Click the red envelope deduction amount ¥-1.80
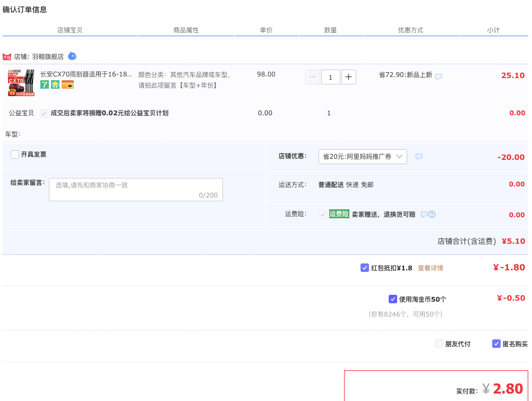532x401 pixels. tap(509, 268)
